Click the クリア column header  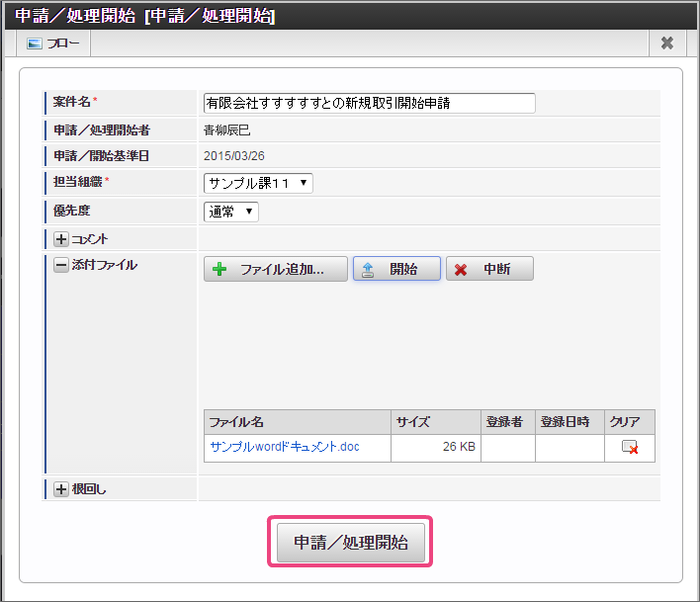[630, 422]
